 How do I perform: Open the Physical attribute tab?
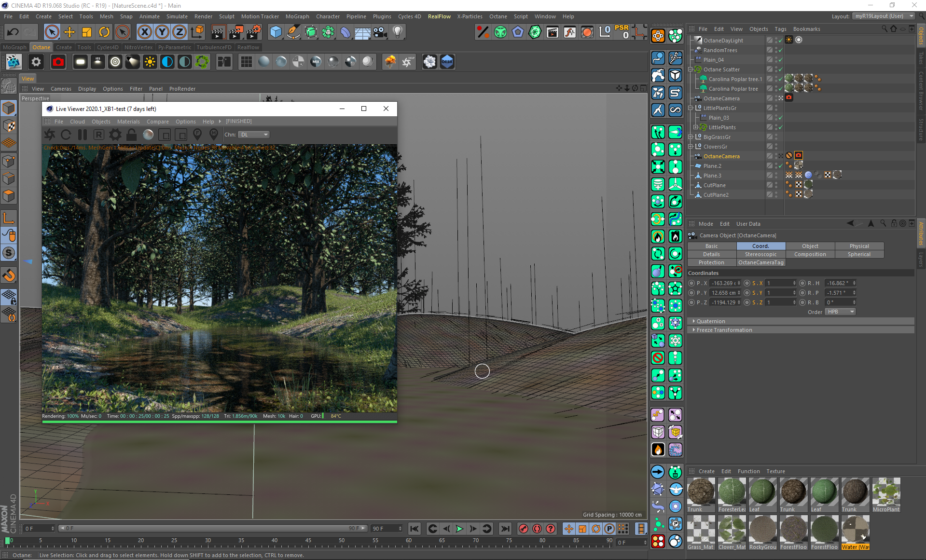tap(859, 246)
